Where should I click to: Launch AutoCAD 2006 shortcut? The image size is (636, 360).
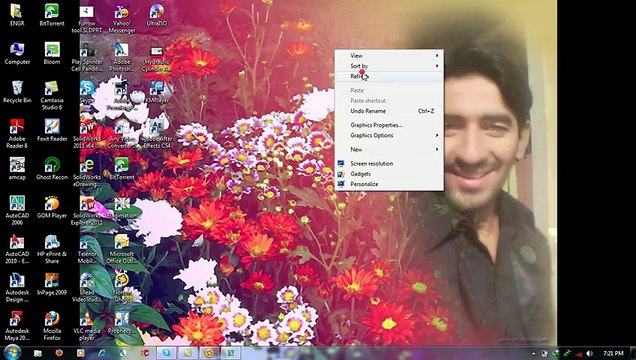(x=17, y=211)
